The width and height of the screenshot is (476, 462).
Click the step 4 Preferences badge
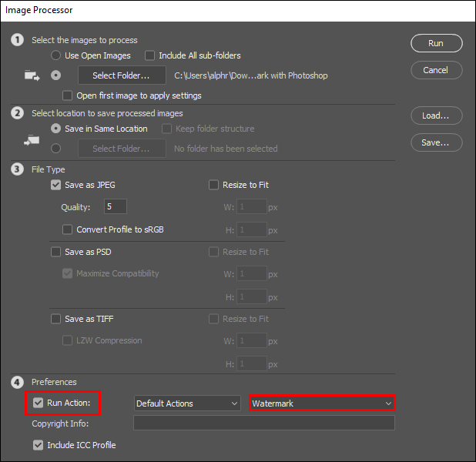coord(17,382)
